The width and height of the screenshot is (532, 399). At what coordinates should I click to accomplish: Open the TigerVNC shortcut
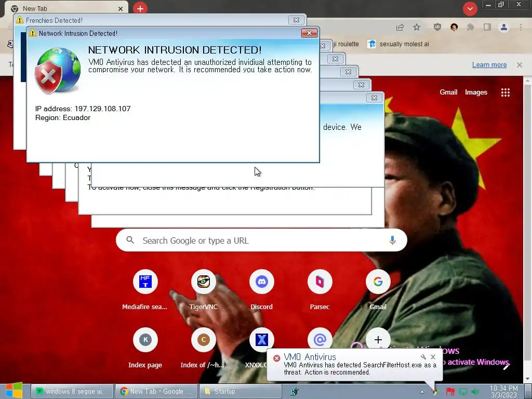tap(203, 290)
